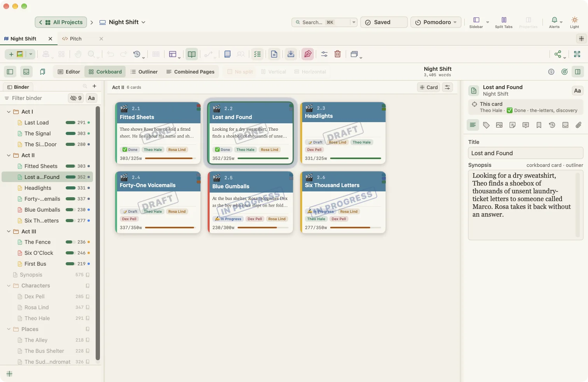Open the search options dropdown arrow
Viewport: 588px width, 382px height.
point(354,22)
